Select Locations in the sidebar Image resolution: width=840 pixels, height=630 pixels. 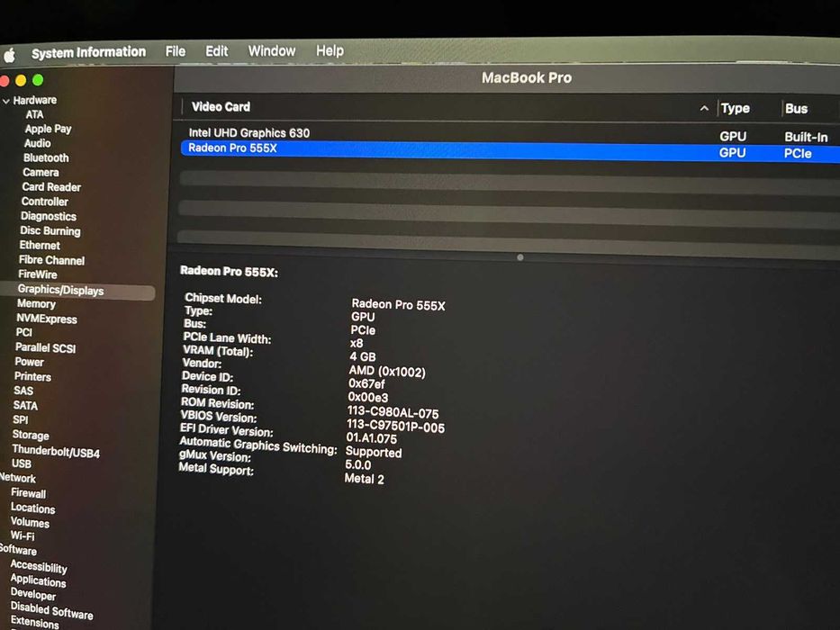32,508
